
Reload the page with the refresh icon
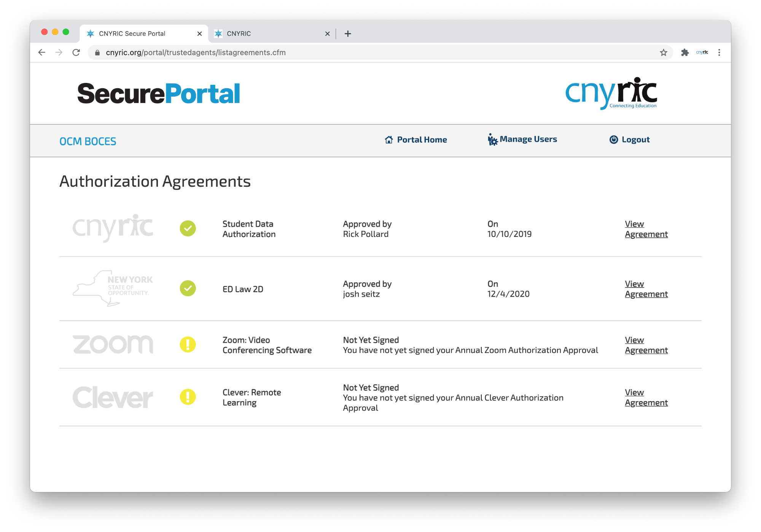[x=76, y=52]
